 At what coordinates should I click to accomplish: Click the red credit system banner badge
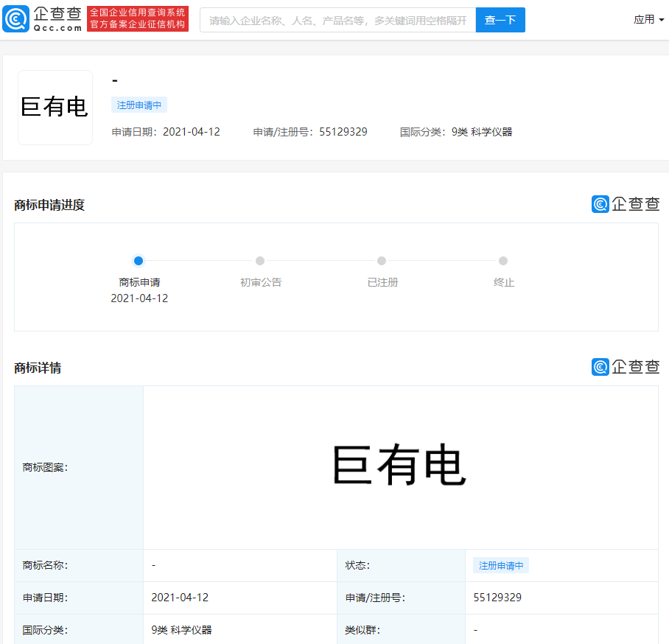[138, 18]
